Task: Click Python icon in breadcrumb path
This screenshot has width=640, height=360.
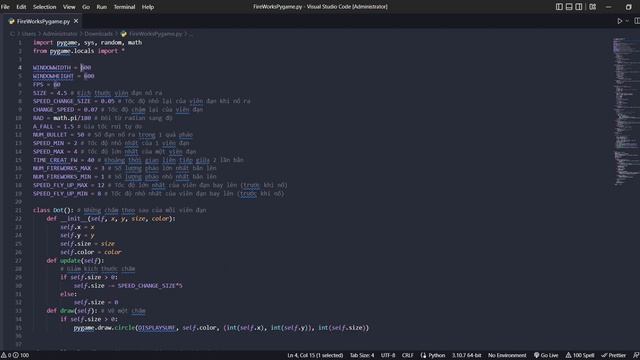Action: click(124, 34)
